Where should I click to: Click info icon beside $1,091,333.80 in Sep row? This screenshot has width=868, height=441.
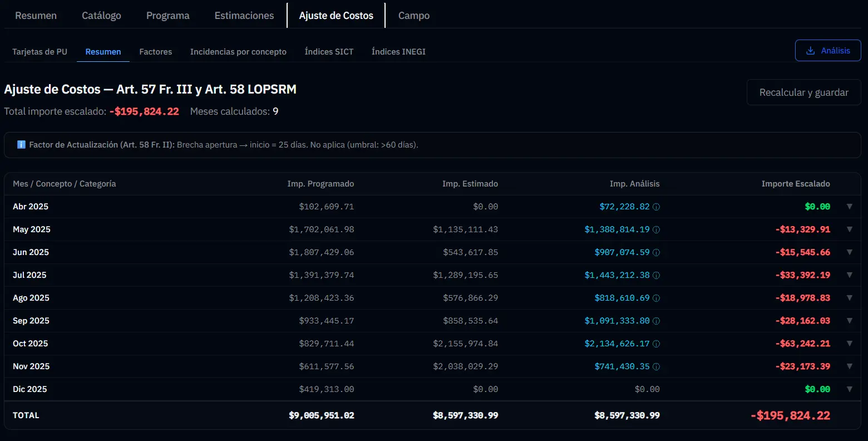pos(656,321)
